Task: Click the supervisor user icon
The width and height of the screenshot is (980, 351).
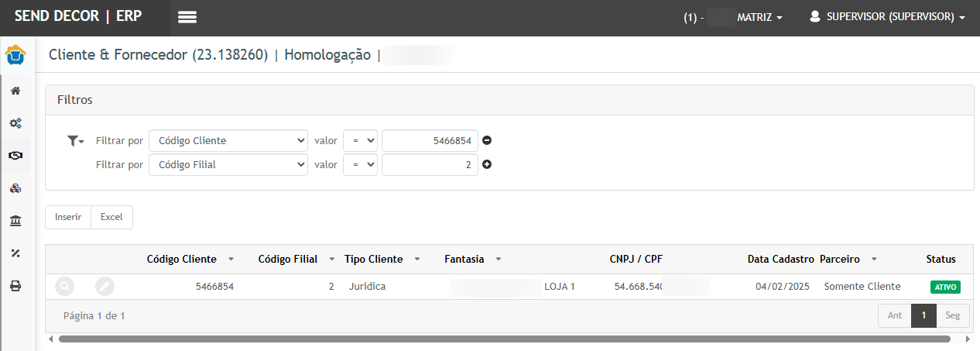Action: (814, 16)
